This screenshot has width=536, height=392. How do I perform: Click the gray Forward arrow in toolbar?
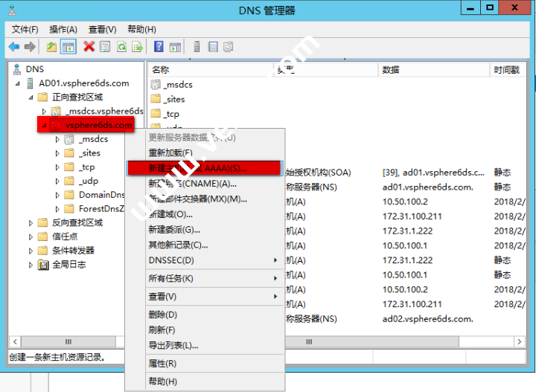click(30, 47)
